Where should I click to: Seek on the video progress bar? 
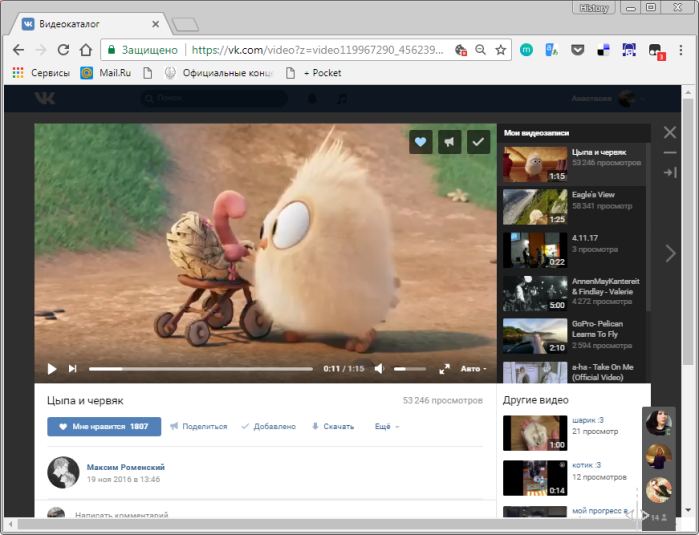point(201,369)
